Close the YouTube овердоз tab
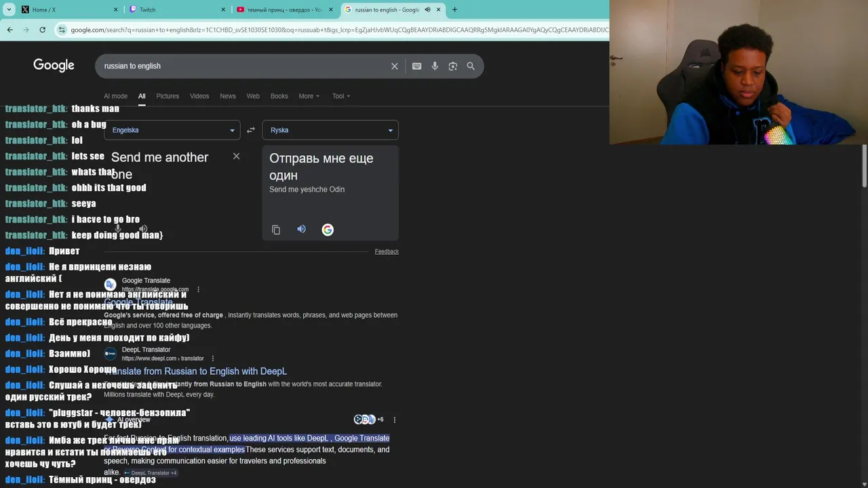 tap(331, 9)
